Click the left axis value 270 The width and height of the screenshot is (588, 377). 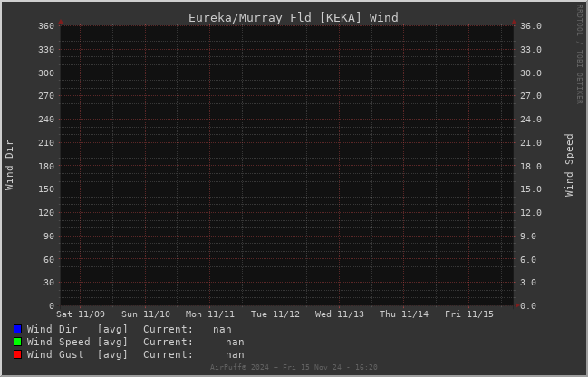(x=46, y=96)
